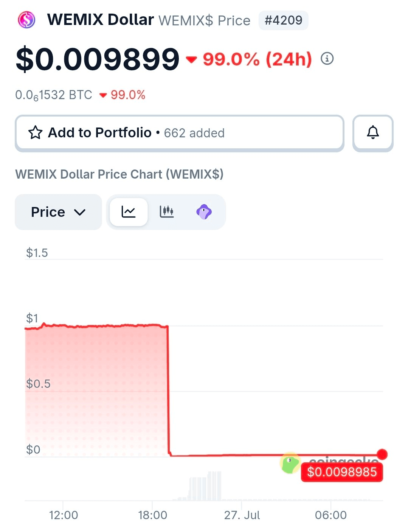The image size is (408, 532).
Task: Click the star icon in Add to Portfolio
Action: pos(35,133)
